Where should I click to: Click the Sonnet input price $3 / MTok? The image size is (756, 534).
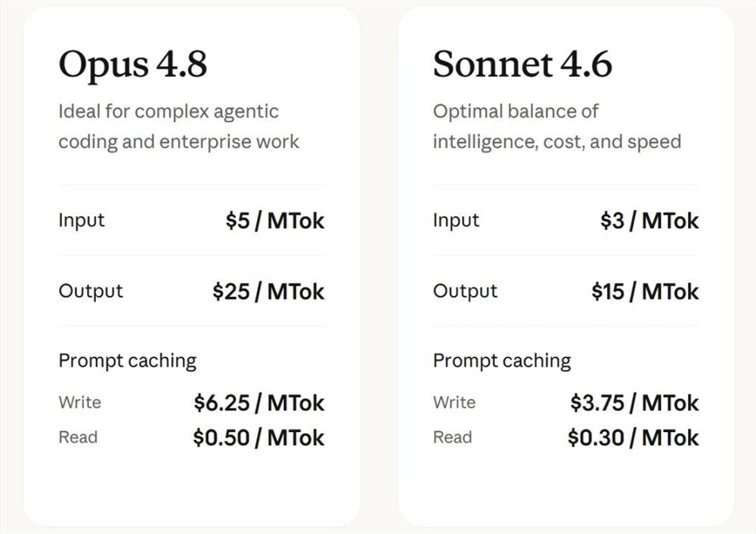(x=649, y=221)
